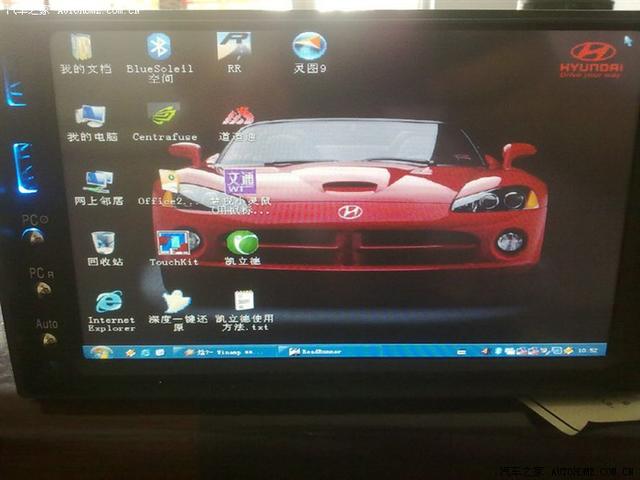Open the RR desktop shortcut

pos(233,46)
